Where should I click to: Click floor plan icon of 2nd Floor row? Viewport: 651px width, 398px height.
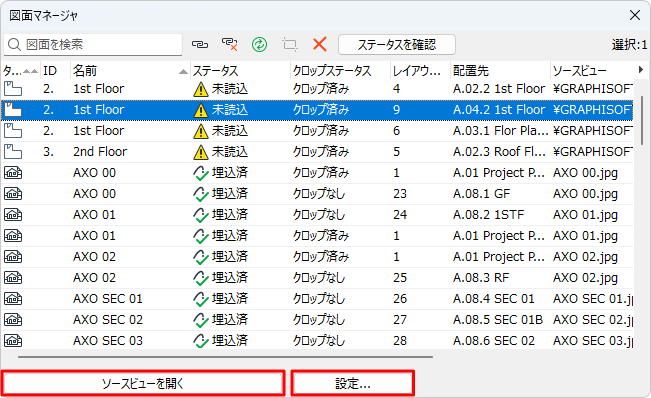pyautogui.click(x=13, y=152)
